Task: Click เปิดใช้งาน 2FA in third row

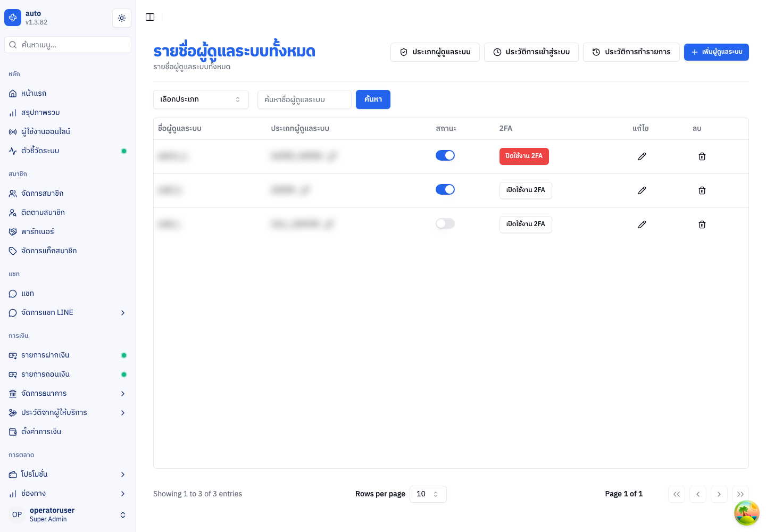Action: pos(526,225)
